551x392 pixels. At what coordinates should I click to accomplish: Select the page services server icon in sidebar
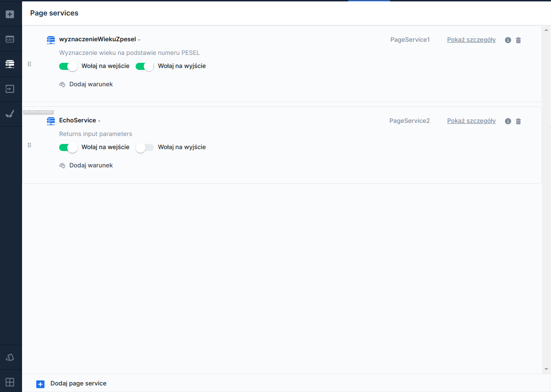[x=10, y=64]
